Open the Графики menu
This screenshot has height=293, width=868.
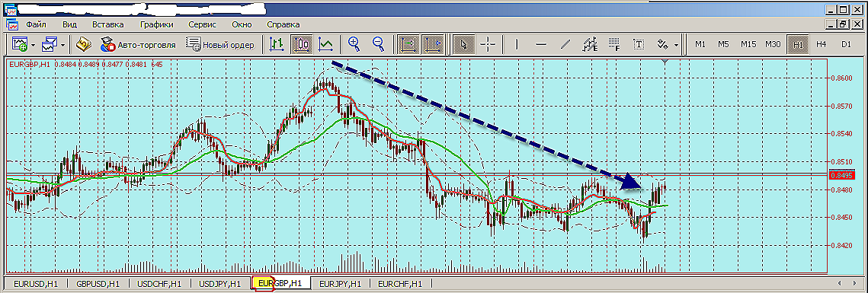tap(157, 24)
